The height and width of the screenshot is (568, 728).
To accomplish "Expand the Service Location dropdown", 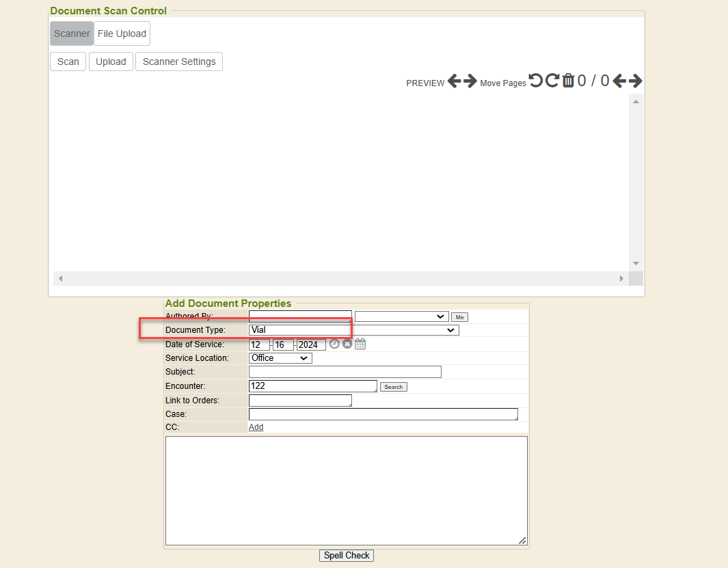I will [x=280, y=358].
